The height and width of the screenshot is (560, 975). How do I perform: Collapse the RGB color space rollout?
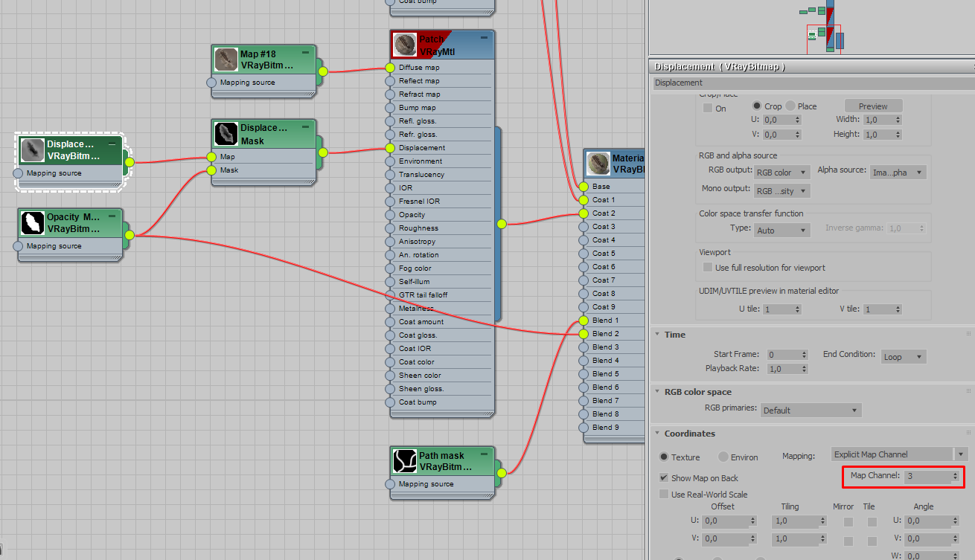pyautogui.click(x=658, y=392)
